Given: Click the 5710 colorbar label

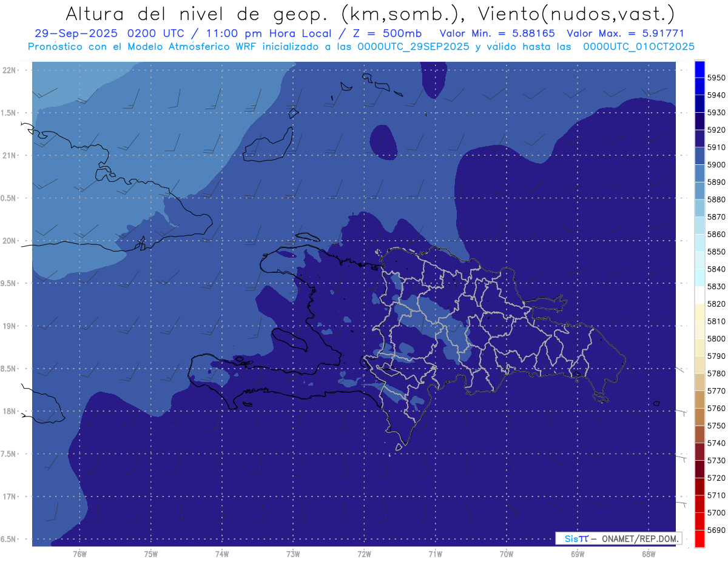Looking at the screenshot, I should pos(716,495).
